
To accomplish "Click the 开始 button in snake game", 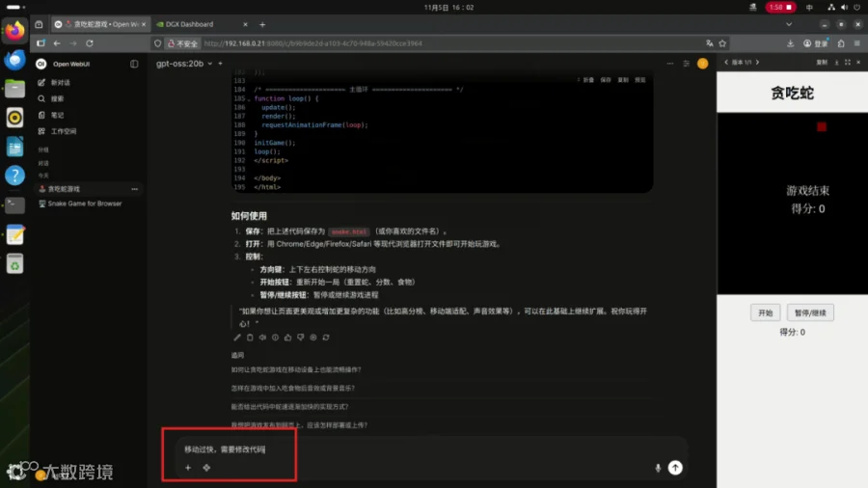I will tap(766, 312).
